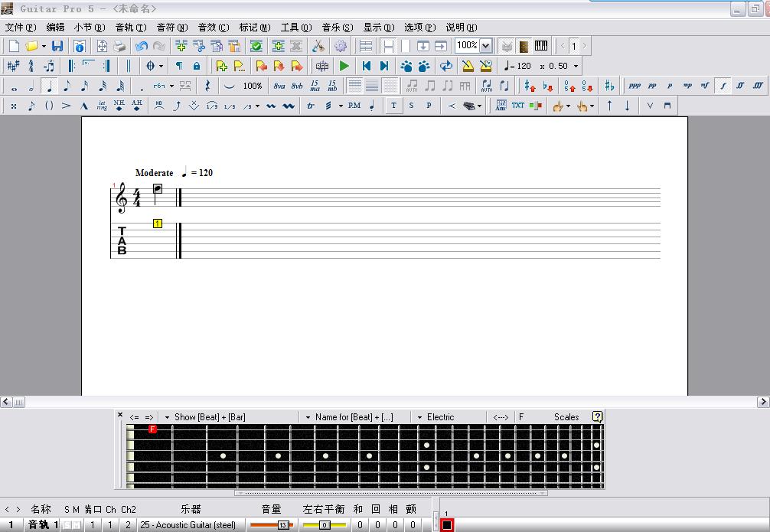This screenshot has width=770, height=532.
Task: Toggle the fortissimo ff dynamic
Action: tap(740, 86)
